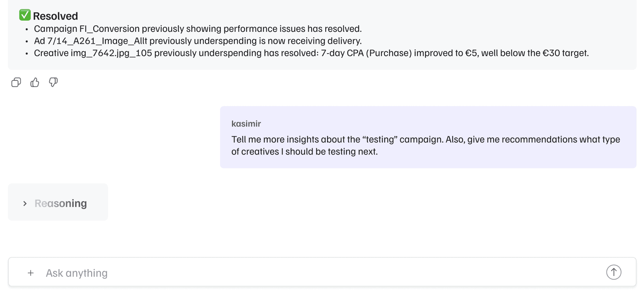The height and width of the screenshot is (293, 644).
Task: Click the kasimir username label
Action: [x=246, y=124]
